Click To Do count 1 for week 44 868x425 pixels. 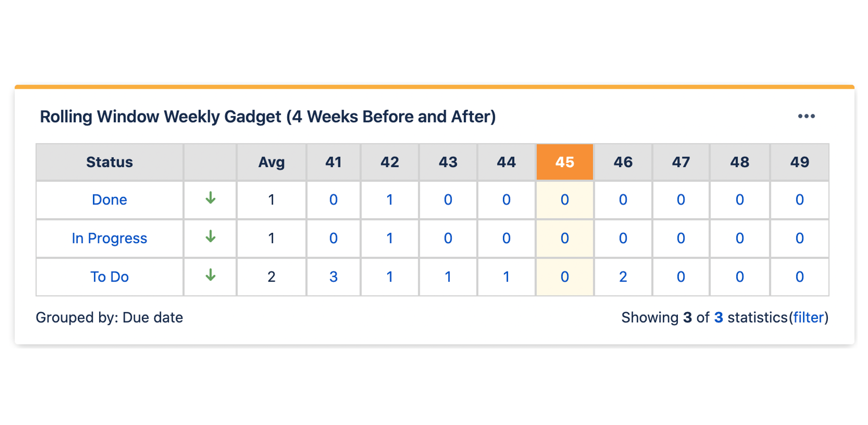coord(506,277)
